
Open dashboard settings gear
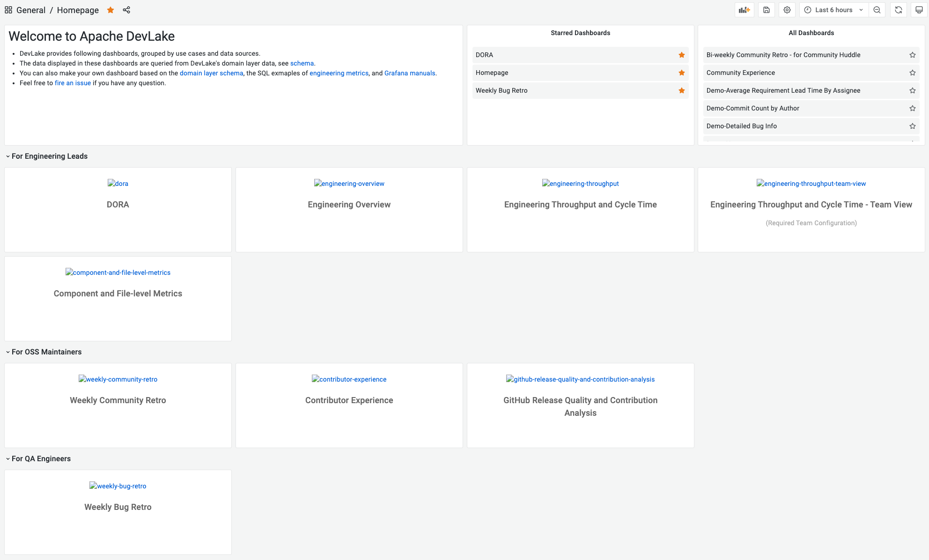coord(787,10)
